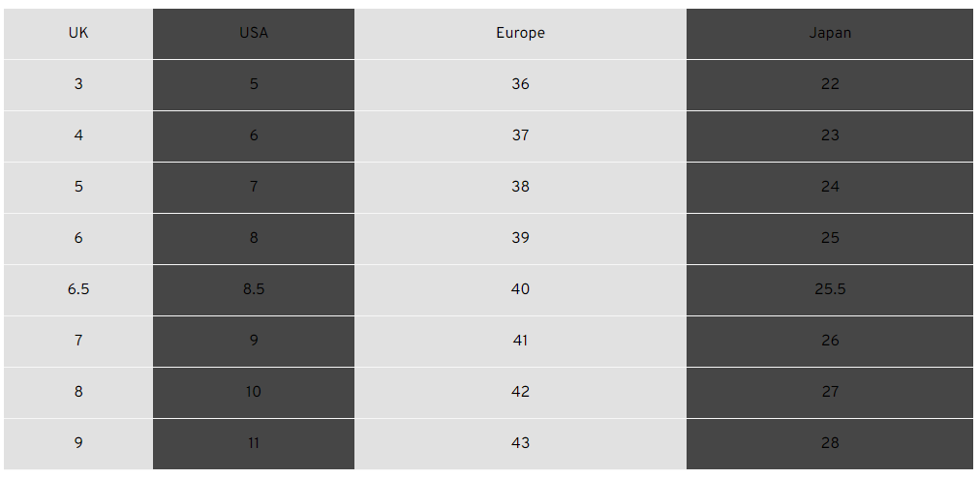Image resolution: width=980 pixels, height=478 pixels.
Task: Click Europe size 38 cell
Action: (x=520, y=187)
